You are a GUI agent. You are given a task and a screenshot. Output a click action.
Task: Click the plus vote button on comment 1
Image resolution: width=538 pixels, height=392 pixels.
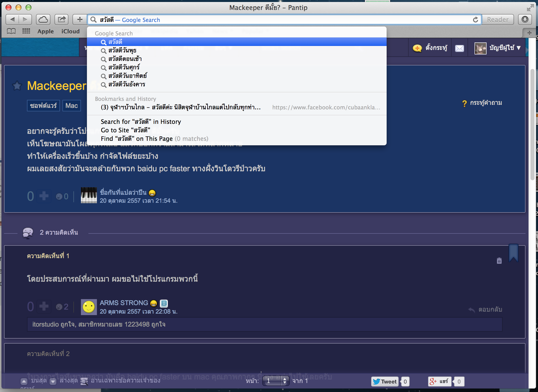tap(44, 306)
